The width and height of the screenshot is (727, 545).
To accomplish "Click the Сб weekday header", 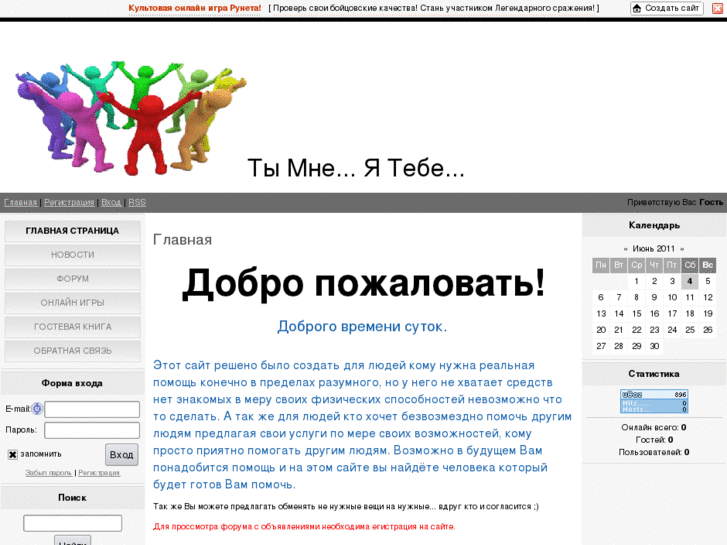I will (x=690, y=265).
